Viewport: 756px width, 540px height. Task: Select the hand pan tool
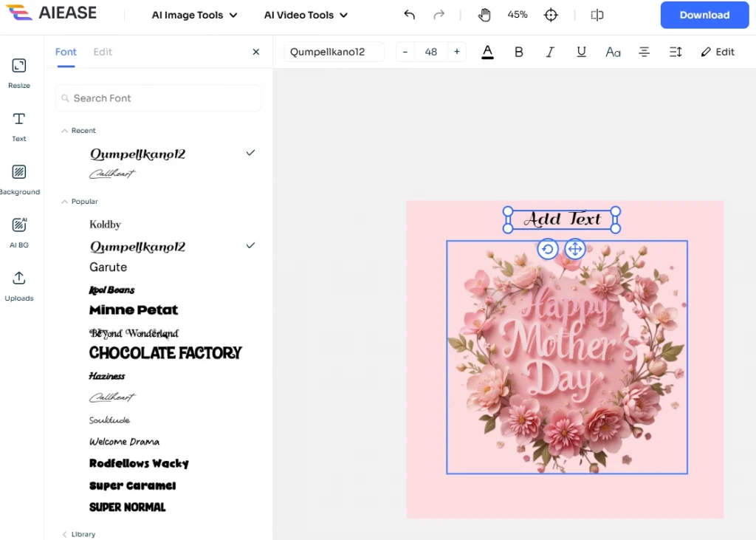[x=484, y=15]
